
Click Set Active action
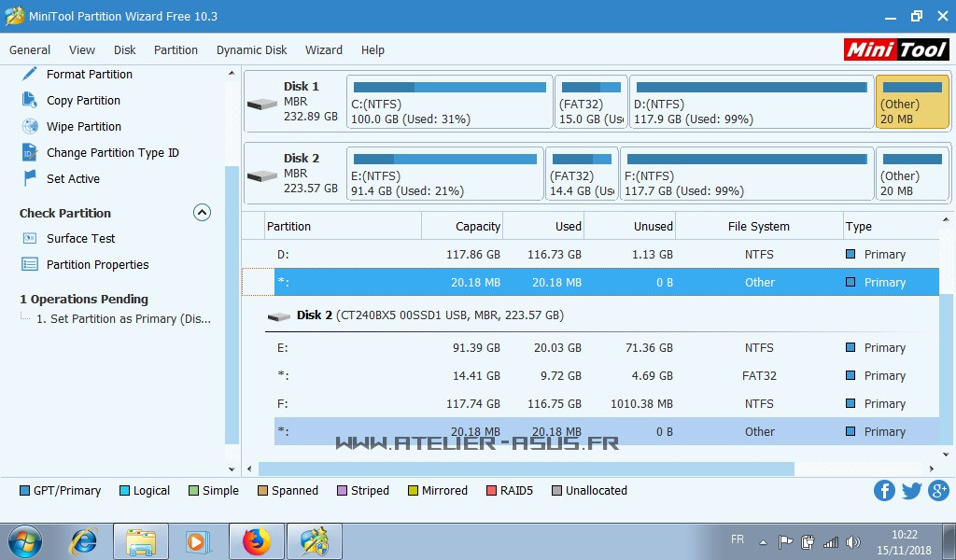pos(73,178)
